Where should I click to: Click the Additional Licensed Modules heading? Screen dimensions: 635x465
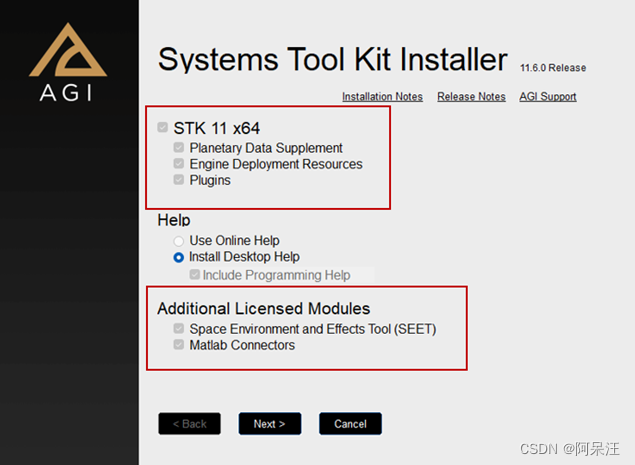coord(264,309)
